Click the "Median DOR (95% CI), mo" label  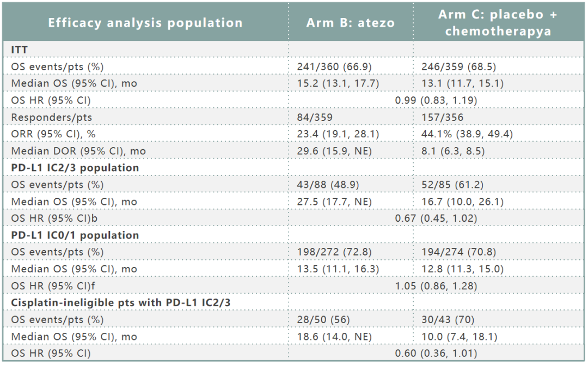(x=78, y=151)
